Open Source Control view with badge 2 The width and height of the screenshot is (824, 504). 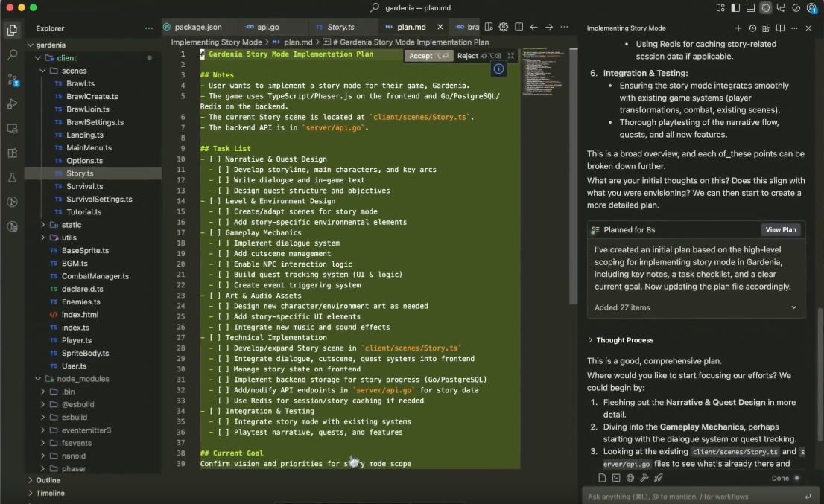pos(12,79)
